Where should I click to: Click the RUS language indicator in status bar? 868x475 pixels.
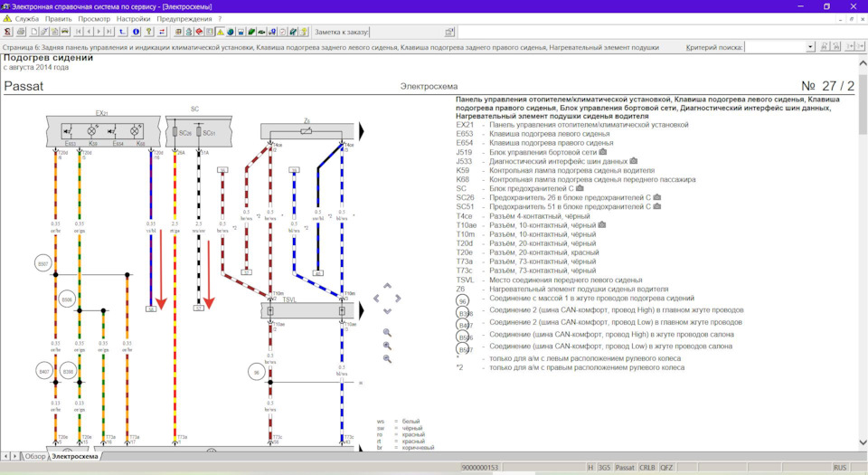pos(840,467)
